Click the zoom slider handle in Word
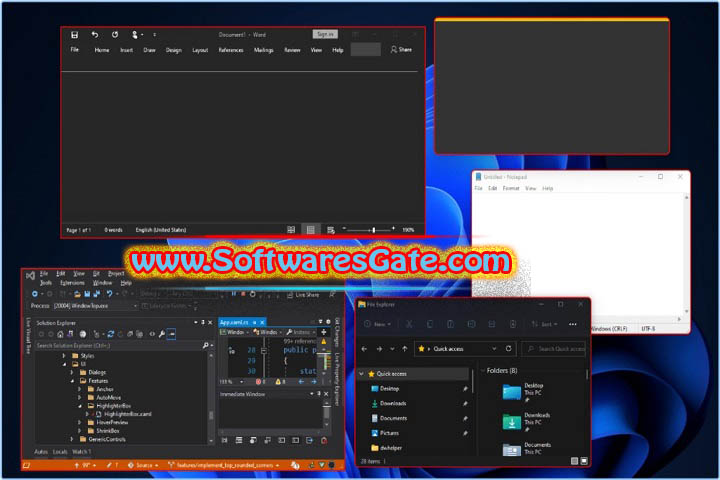720x480 pixels. tap(374, 229)
